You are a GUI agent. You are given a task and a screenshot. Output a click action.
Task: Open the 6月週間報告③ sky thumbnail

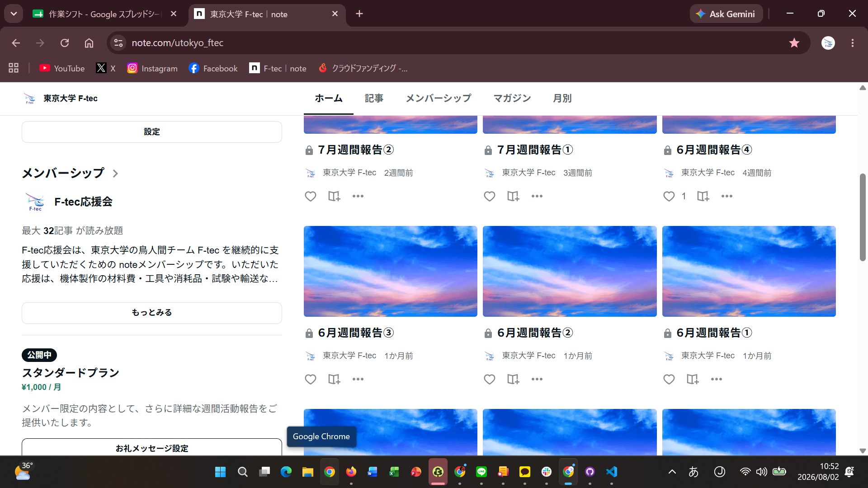coord(391,271)
